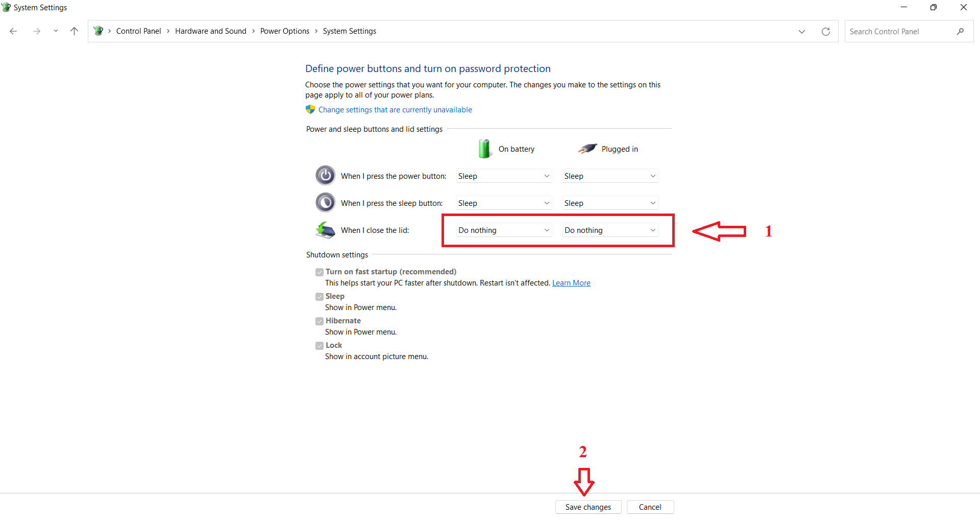
Task: Click the sleep button moon icon
Action: point(325,203)
